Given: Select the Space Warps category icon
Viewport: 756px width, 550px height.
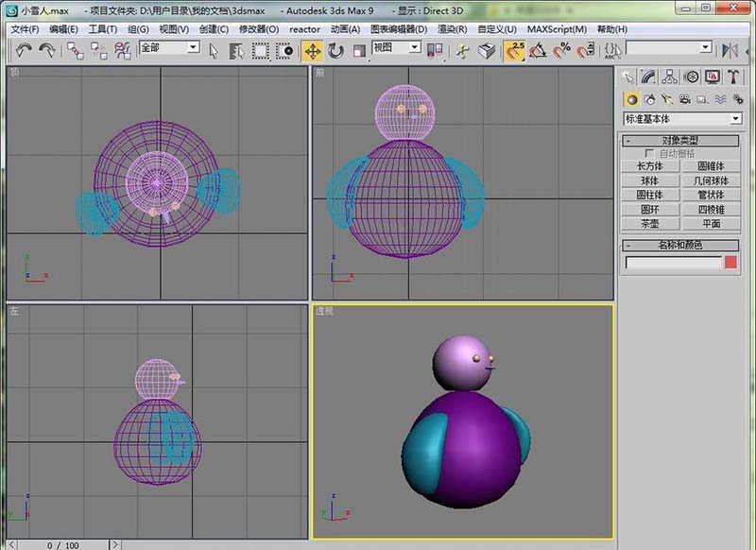Looking at the screenshot, I should pos(720,99).
